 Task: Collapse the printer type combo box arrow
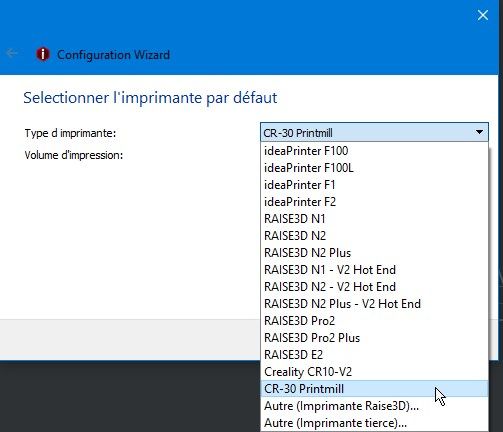pyautogui.click(x=479, y=132)
